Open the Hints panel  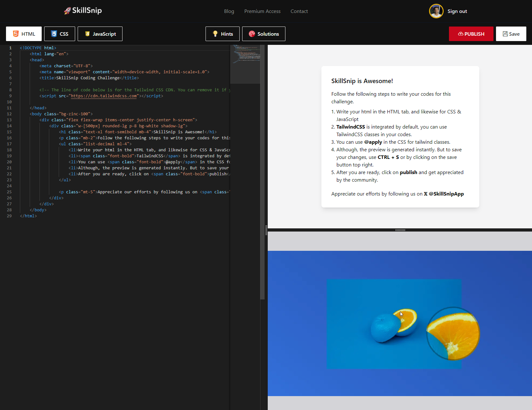click(223, 34)
